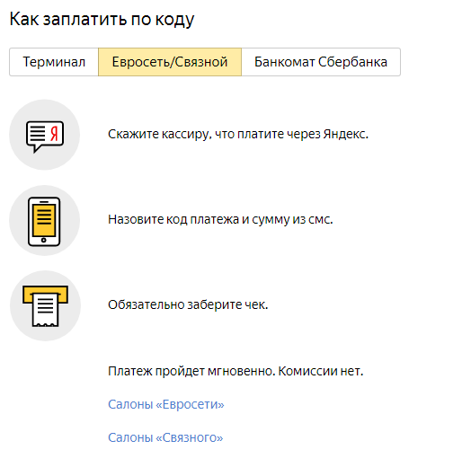Select the Евросеть/Связной tab
The width and height of the screenshot is (471, 476).
pos(170,62)
